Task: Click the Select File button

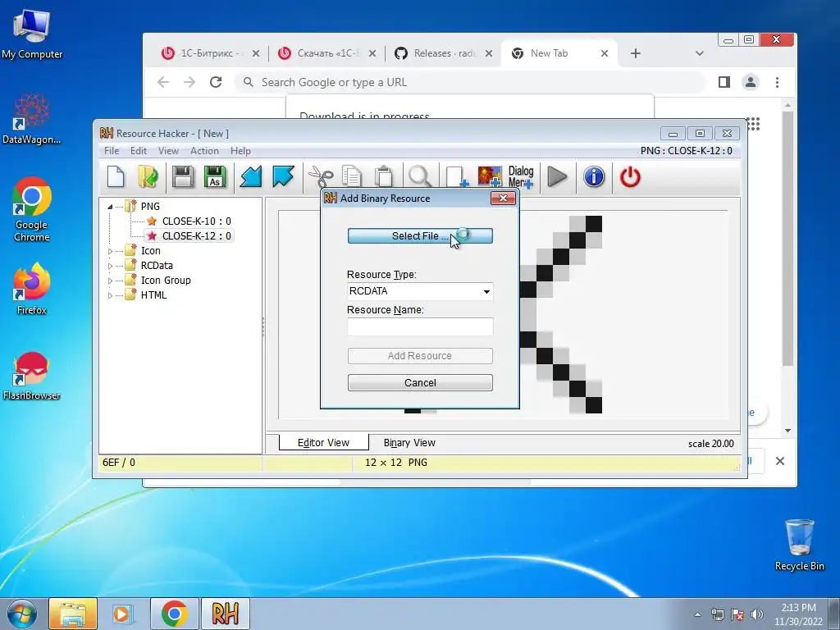Action: [x=420, y=235]
